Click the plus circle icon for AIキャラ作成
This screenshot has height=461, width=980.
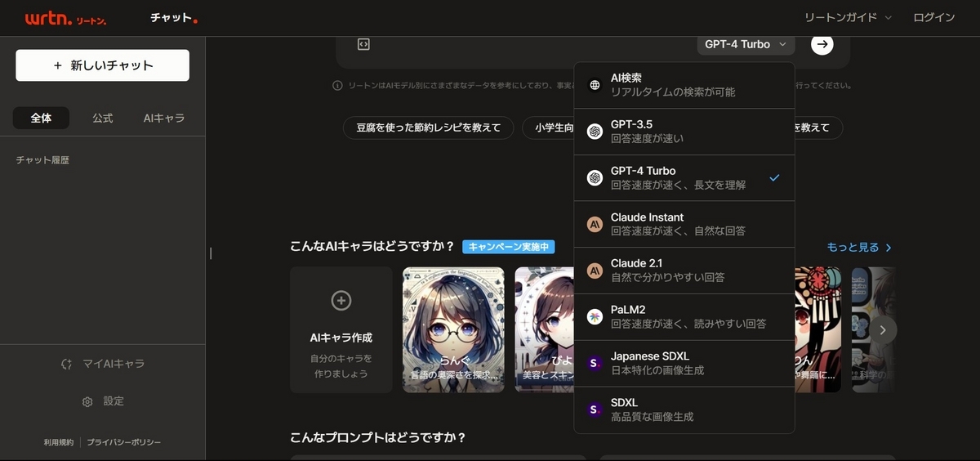point(341,301)
